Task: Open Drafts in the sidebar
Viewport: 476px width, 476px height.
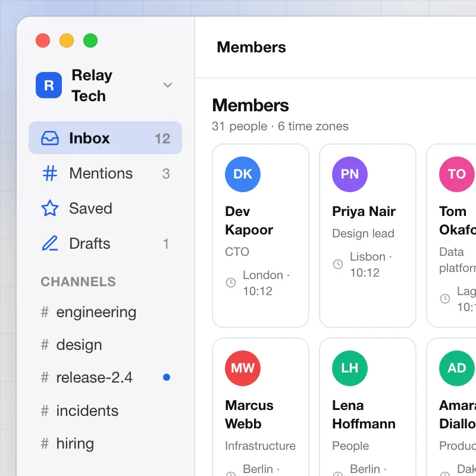Action: point(105,243)
